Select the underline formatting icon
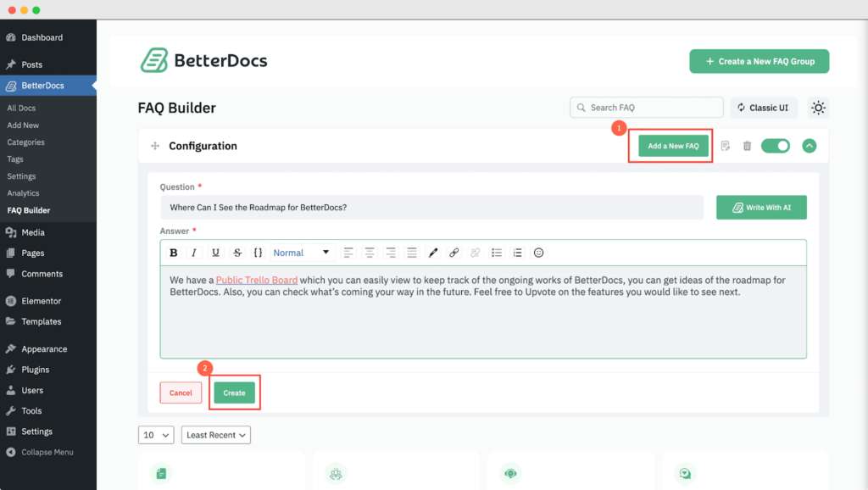Image resolution: width=868 pixels, height=490 pixels. coord(215,252)
